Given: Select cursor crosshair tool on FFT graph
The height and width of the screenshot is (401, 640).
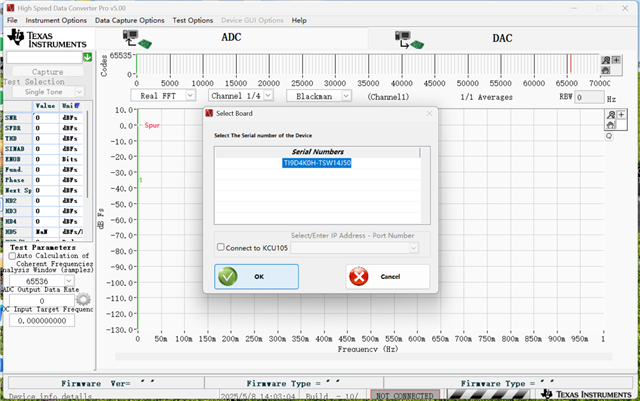Looking at the screenshot, I should [x=621, y=115].
